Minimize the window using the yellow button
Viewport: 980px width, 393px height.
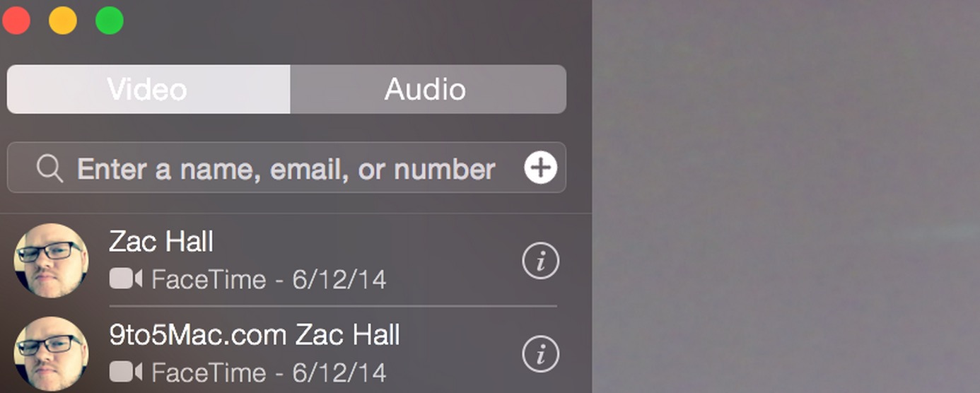(63, 20)
